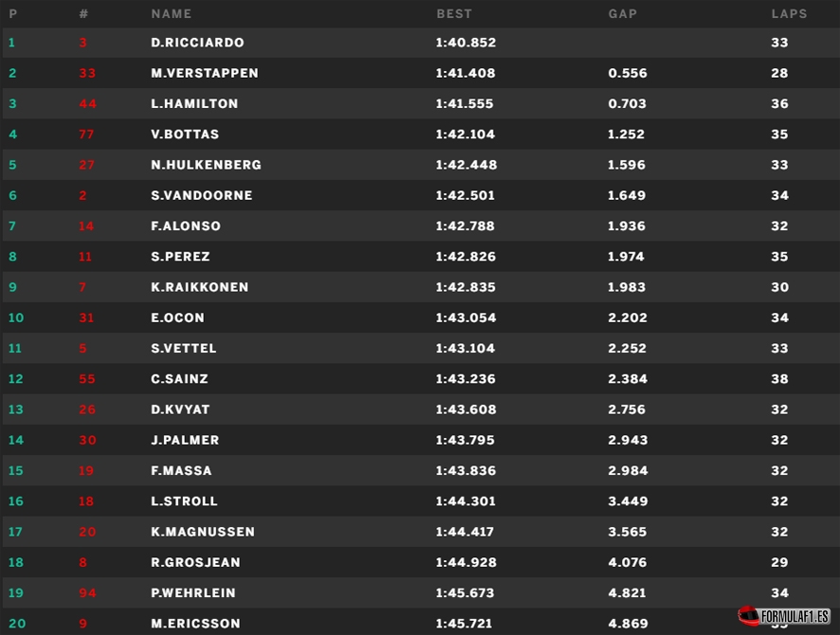Viewport: 840px width, 635px height.
Task: Select S.VANDOORNE in the table
Action: click(x=201, y=195)
